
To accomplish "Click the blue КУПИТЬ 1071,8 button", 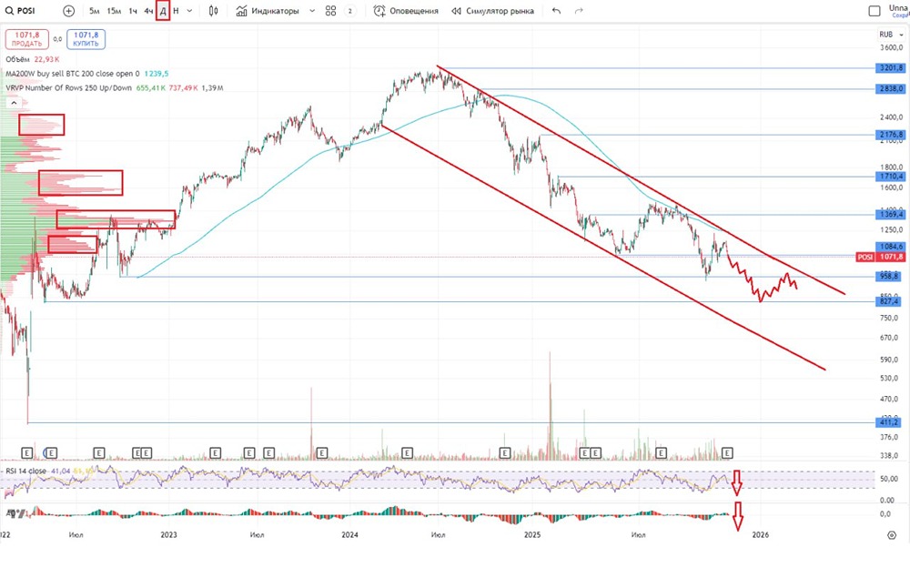I will 86,39.
